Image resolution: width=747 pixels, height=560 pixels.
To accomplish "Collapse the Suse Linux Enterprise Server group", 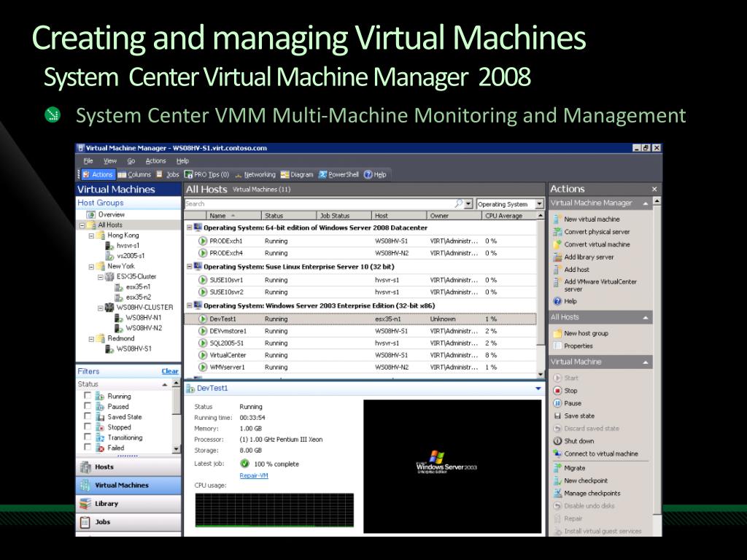I will pos(189,267).
